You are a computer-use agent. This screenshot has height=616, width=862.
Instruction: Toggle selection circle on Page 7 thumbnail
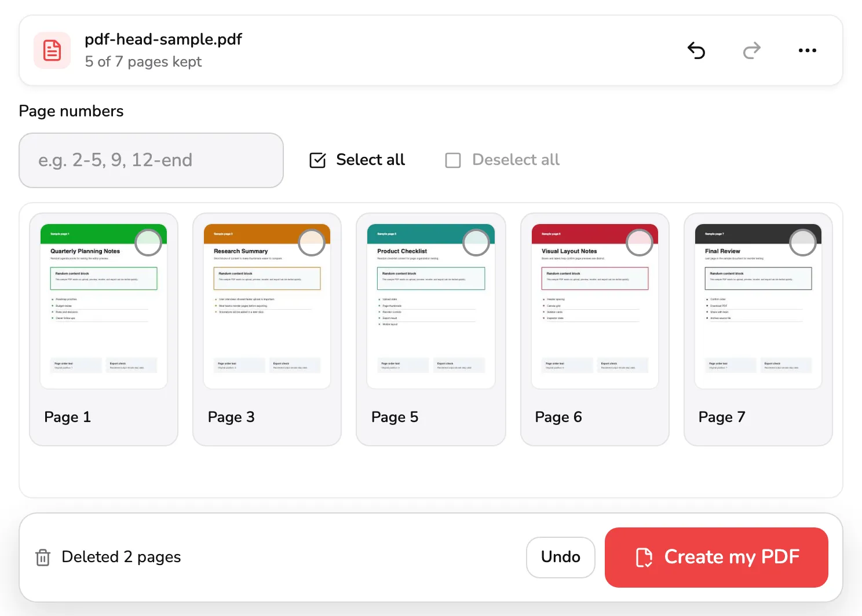pyautogui.click(x=803, y=243)
